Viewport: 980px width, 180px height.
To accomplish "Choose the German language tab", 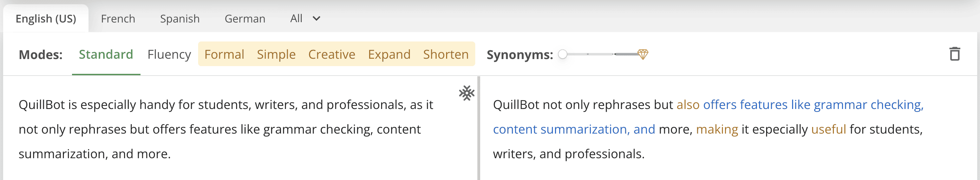I will pyautogui.click(x=244, y=19).
